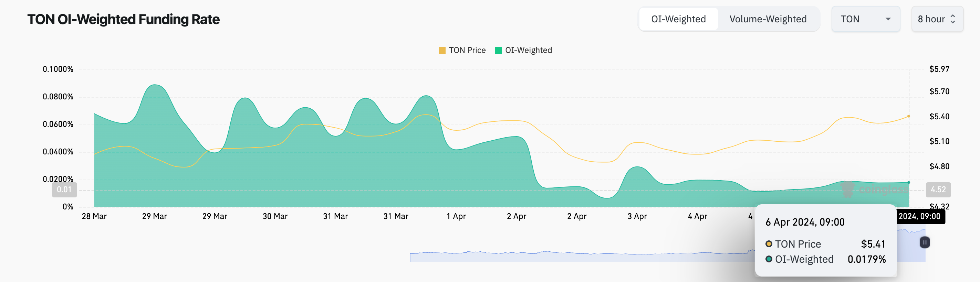Open the TON coin dropdown
980x282 pixels.
point(865,19)
